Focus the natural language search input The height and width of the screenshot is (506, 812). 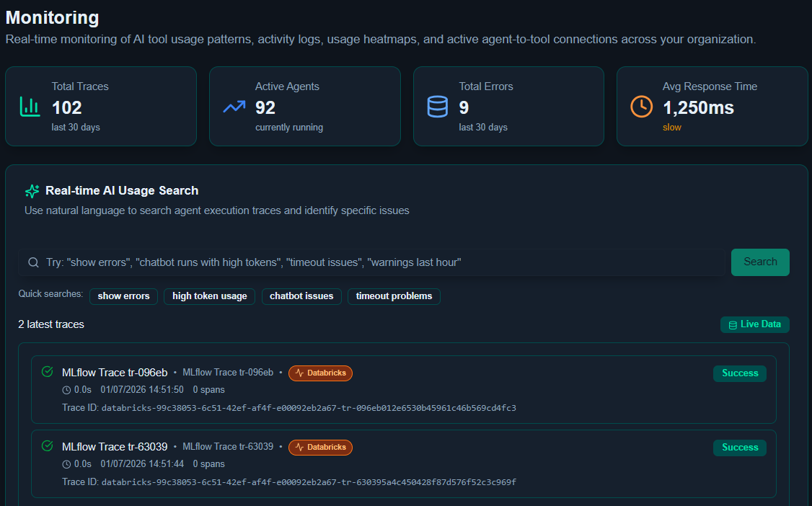pyautogui.click(x=375, y=262)
